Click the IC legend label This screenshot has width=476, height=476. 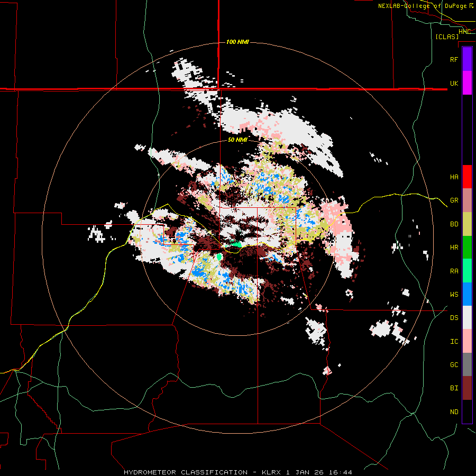point(454,342)
